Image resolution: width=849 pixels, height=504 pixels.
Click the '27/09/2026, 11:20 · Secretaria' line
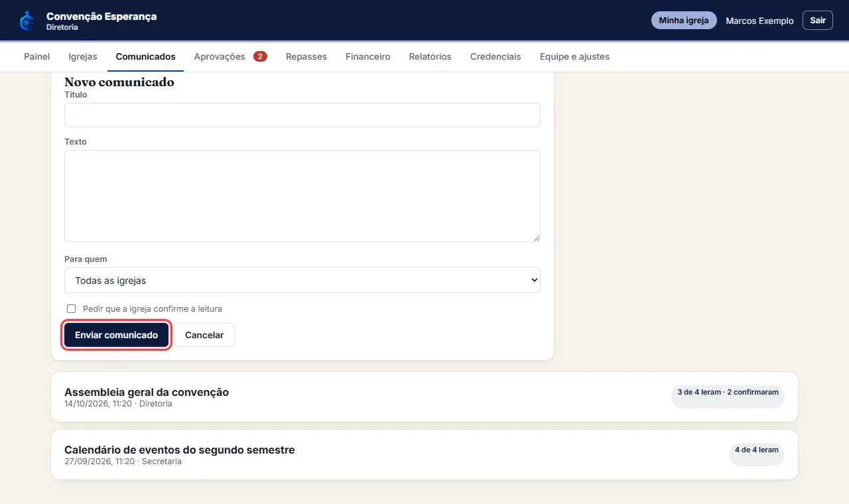tap(123, 462)
